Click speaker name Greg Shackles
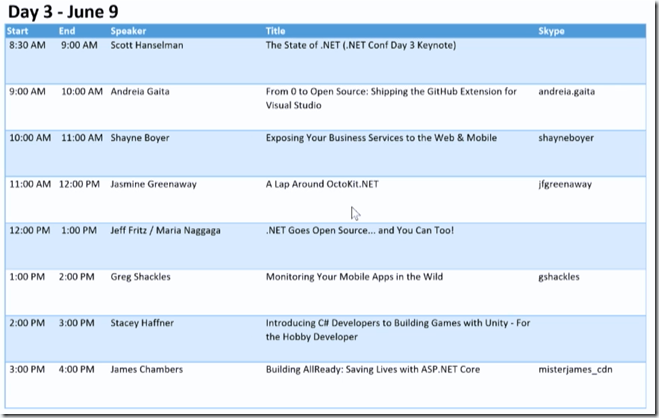Viewport: 659px width, 418px height. (140, 276)
